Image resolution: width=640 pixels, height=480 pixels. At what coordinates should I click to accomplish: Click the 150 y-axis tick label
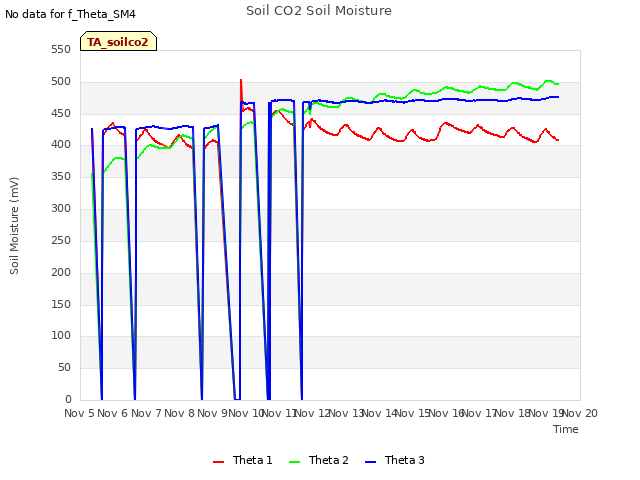pos(61,304)
